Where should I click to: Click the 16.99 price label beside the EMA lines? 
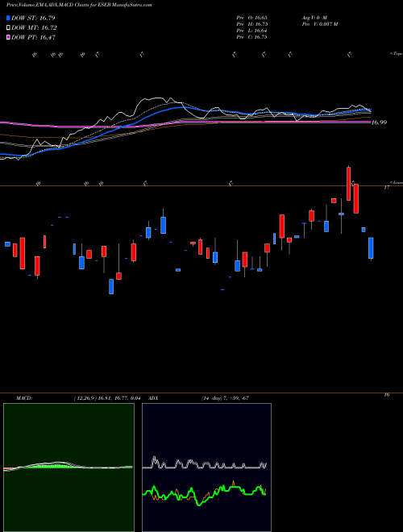(379, 123)
